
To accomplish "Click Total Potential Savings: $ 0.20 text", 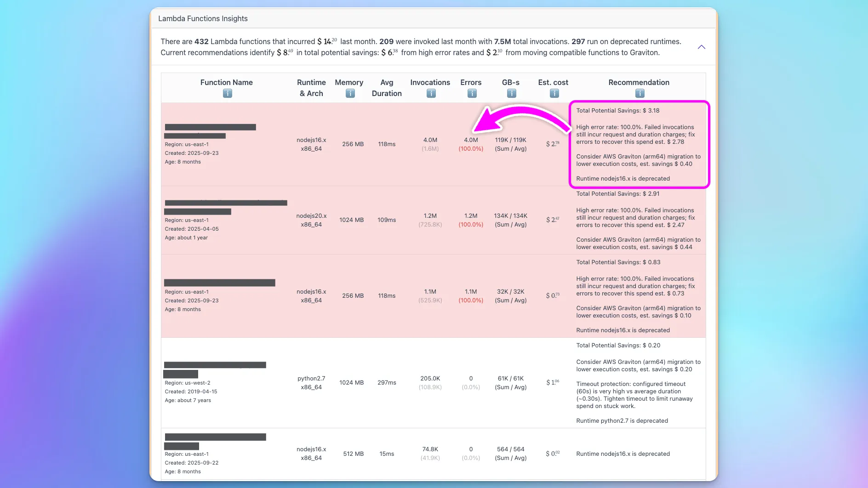I will [618, 345].
